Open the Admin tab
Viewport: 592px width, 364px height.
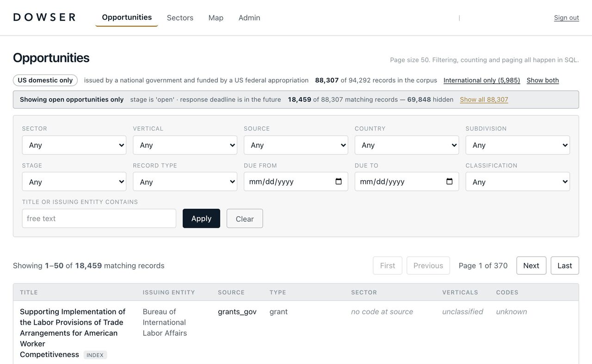pyautogui.click(x=249, y=18)
